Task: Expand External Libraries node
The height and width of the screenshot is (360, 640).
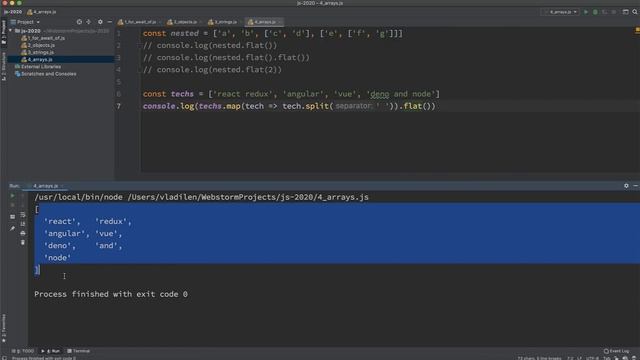Action: (x=38, y=67)
